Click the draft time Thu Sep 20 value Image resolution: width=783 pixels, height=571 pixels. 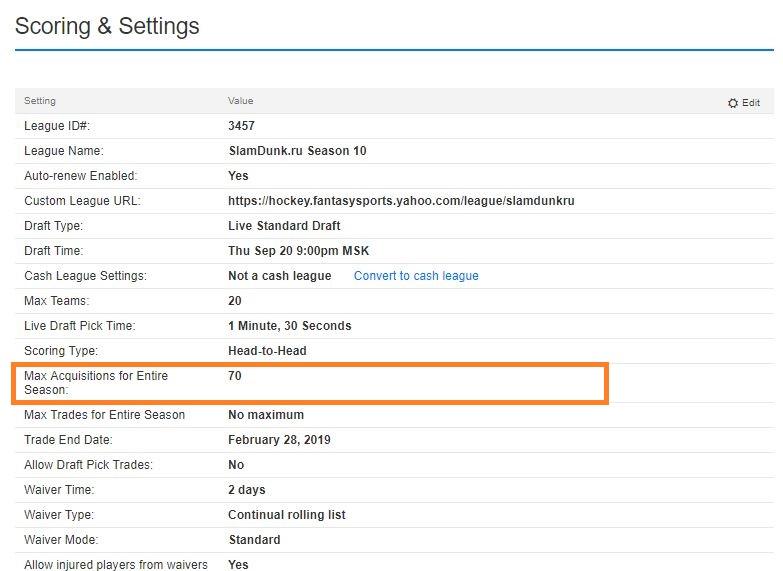[x=298, y=251]
